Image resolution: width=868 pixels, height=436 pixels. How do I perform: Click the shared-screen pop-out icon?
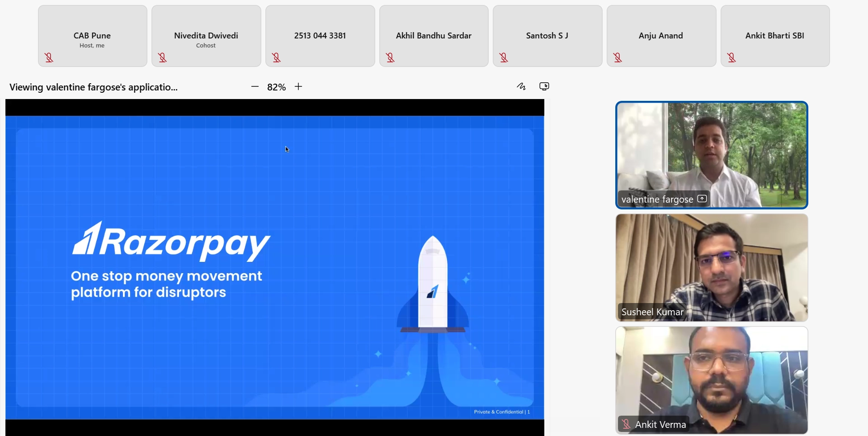click(544, 86)
